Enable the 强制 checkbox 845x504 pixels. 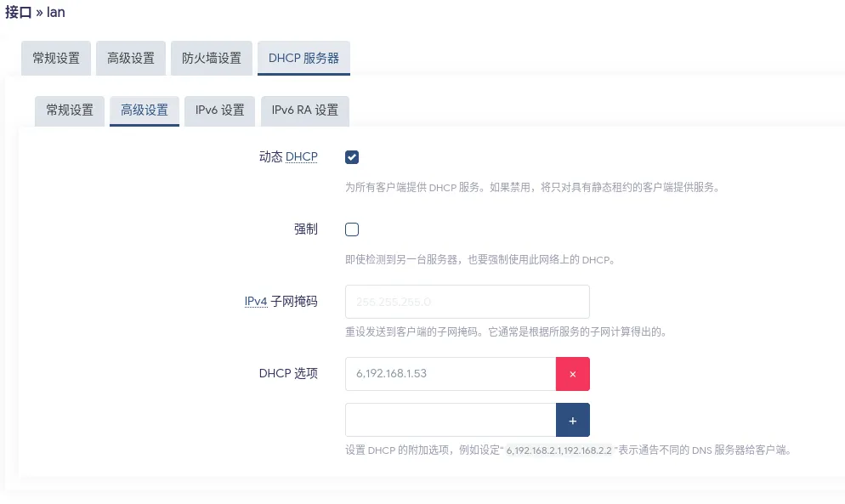[x=352, y=229]
